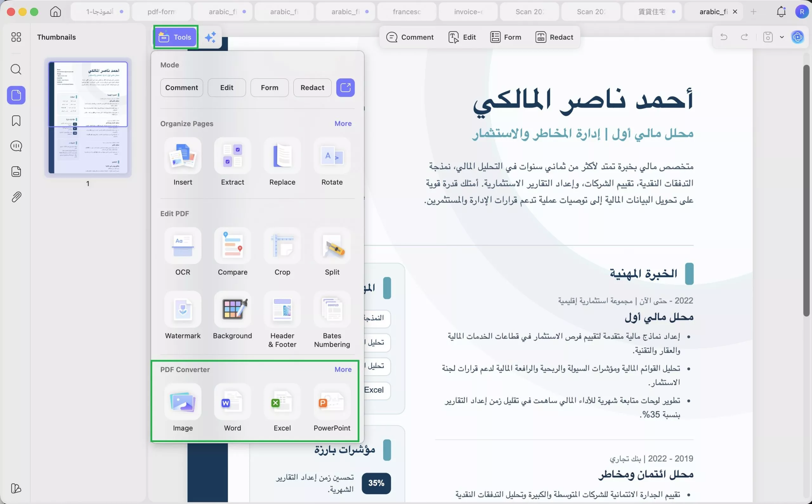Choose the Rotate pages tool

click(332, 162)
